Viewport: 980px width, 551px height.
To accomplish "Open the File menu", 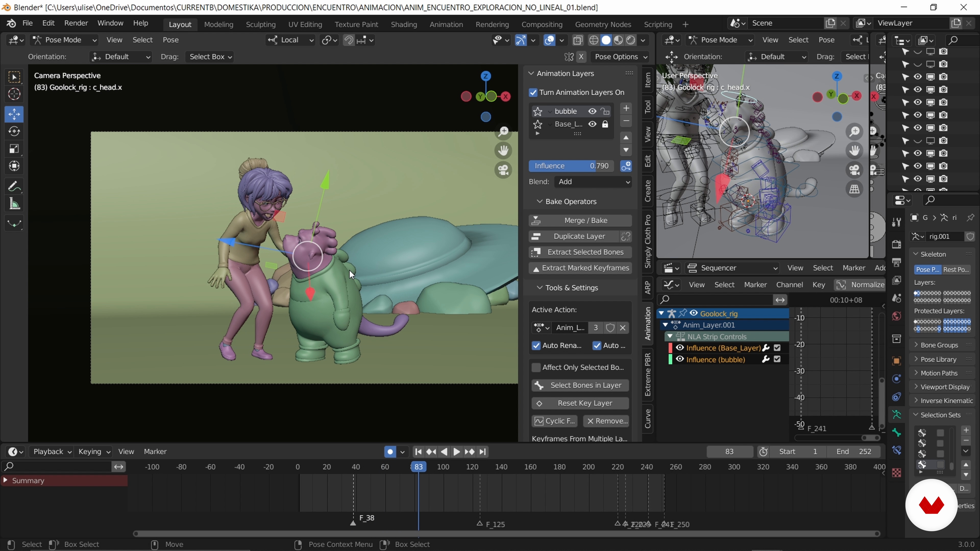I will [27, 23].
